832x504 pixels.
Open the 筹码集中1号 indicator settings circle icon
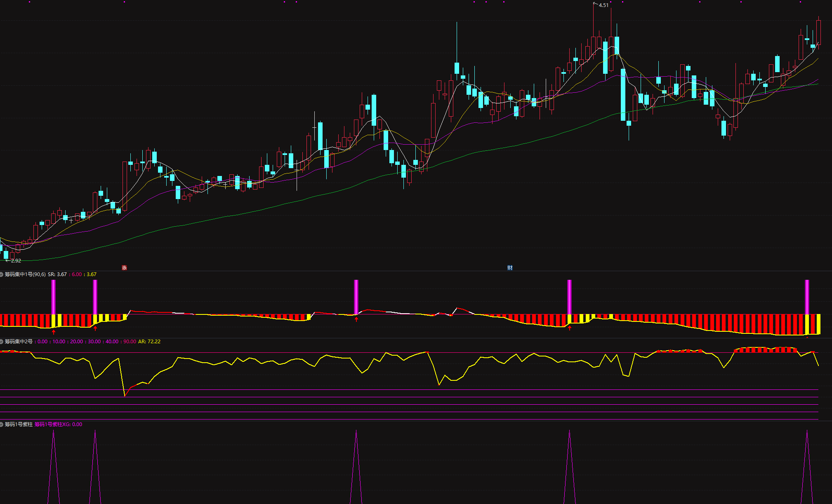click(2, 274)
